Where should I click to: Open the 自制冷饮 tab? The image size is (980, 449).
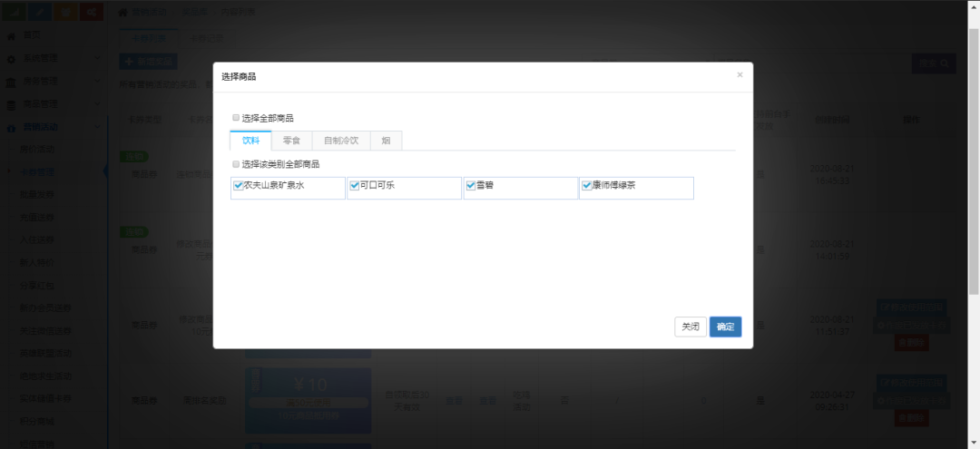coord(341,141)
